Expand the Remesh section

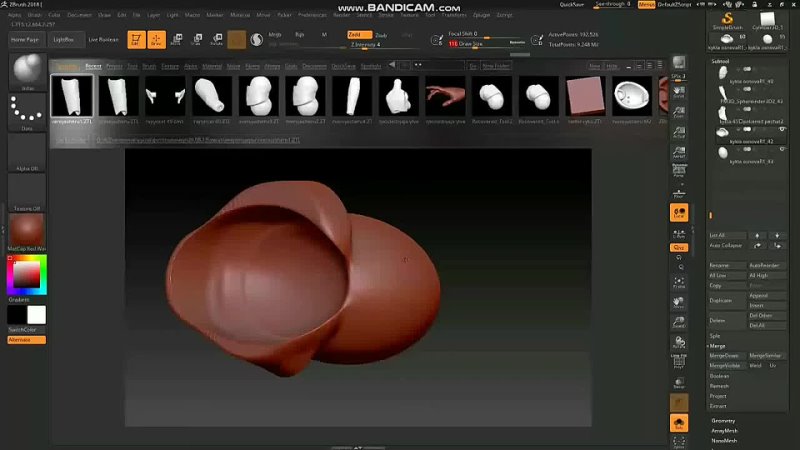point(719,386)
